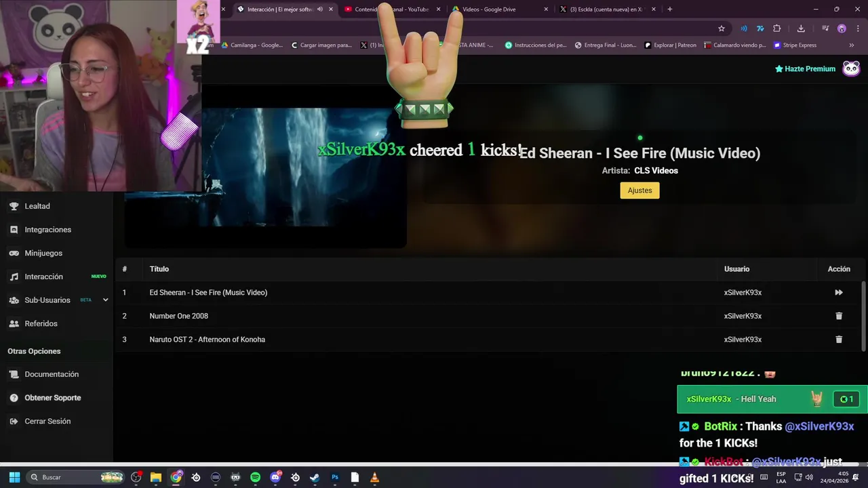Open VLC from the taskbar
The width and height of the screenshot is (868, 488).
point(374,477)
